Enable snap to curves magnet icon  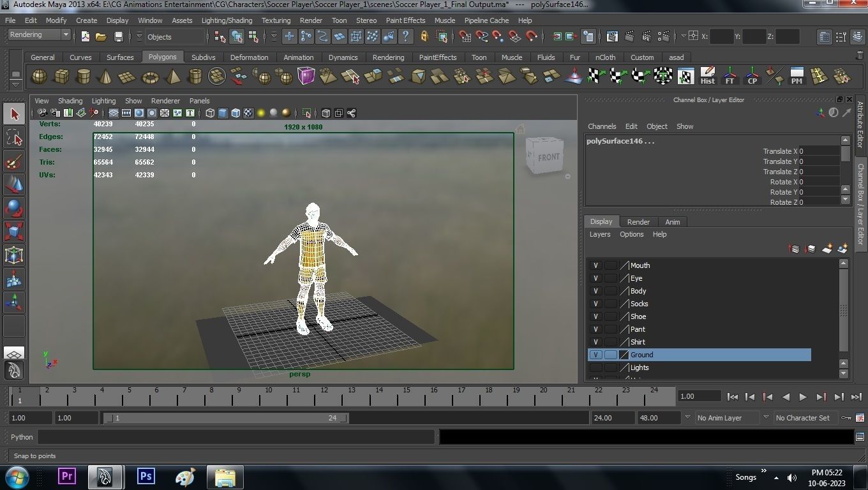481,36
